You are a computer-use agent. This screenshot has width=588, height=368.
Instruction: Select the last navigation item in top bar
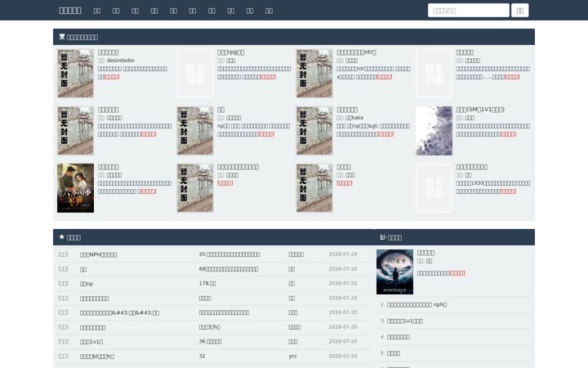pyautogui.click(x=269, y=11)
